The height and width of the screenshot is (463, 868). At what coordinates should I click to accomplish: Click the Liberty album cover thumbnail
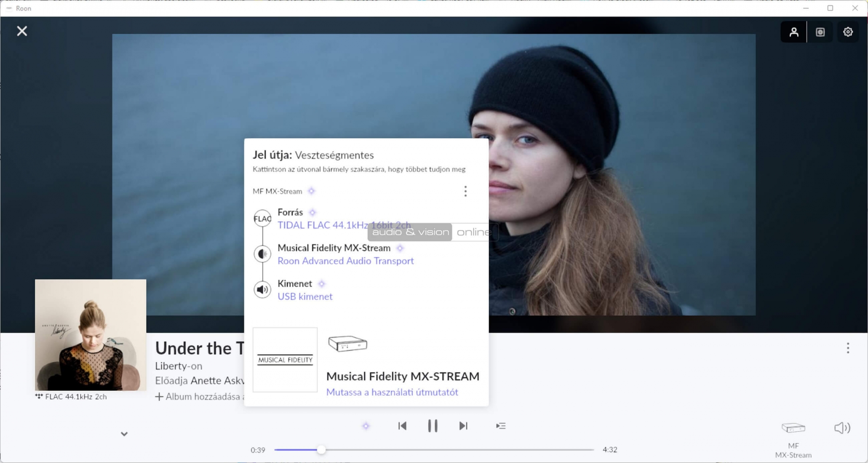point(90,335)
